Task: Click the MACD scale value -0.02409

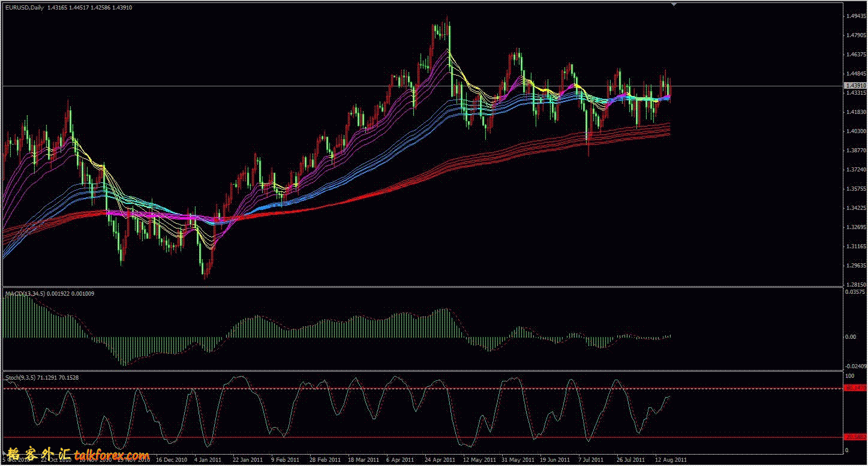Action: click(x=856, y=366)
